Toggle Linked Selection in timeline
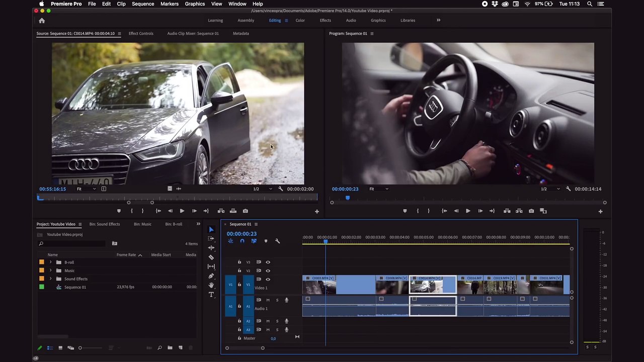The width and height of the screenshot is (644, 362). click(x=254, y=241)
